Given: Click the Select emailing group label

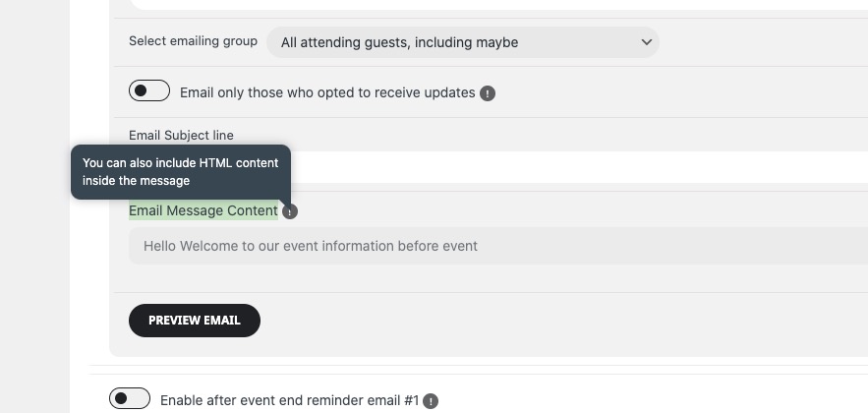Looking at the screenshot, I should pos(194,41).
